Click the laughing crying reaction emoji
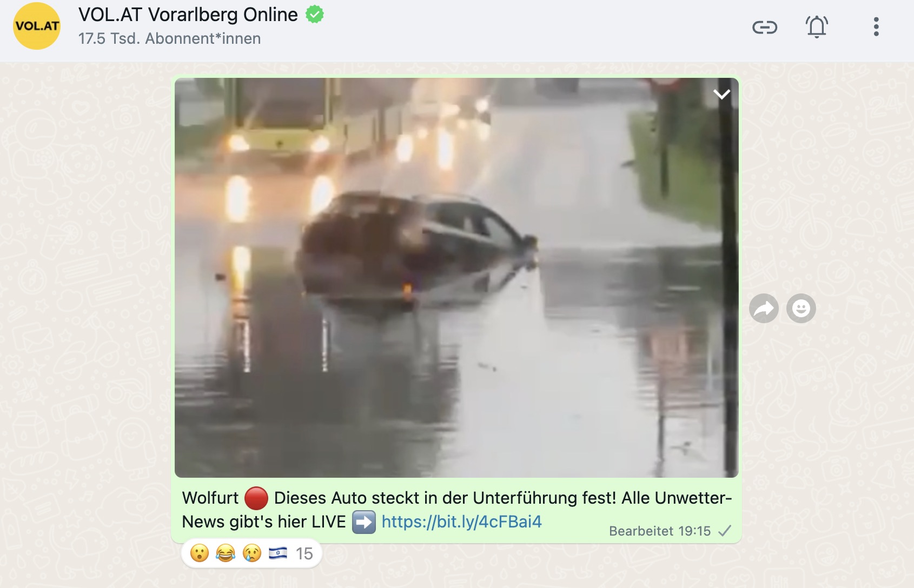The width and height of the screenshot is (914, 588). 226,553
